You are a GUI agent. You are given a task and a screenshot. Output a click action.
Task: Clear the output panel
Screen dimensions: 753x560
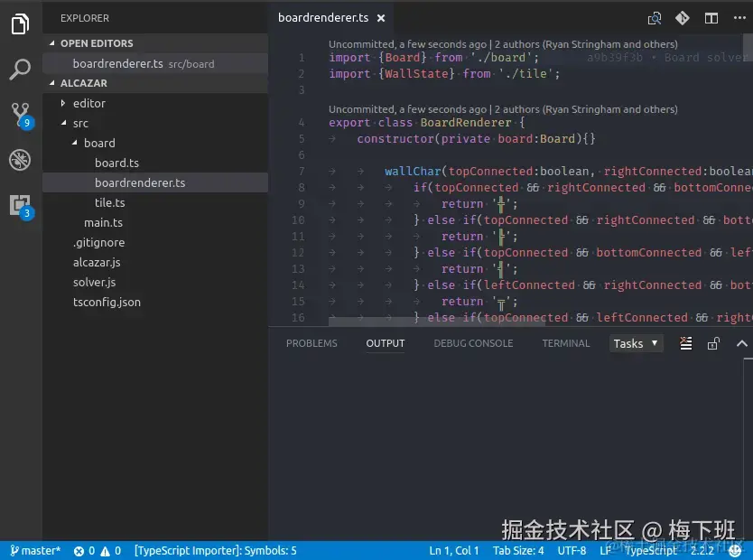coord(686,343)
